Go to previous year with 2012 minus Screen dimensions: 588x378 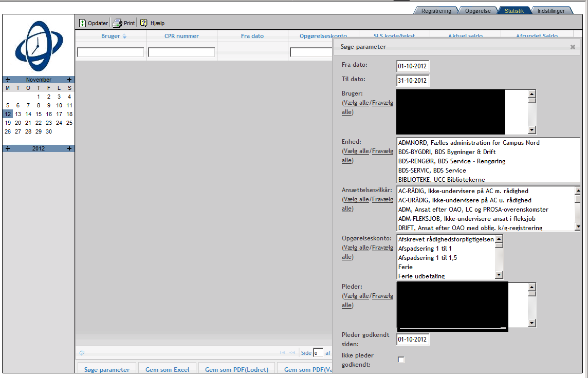click(8, 148)
